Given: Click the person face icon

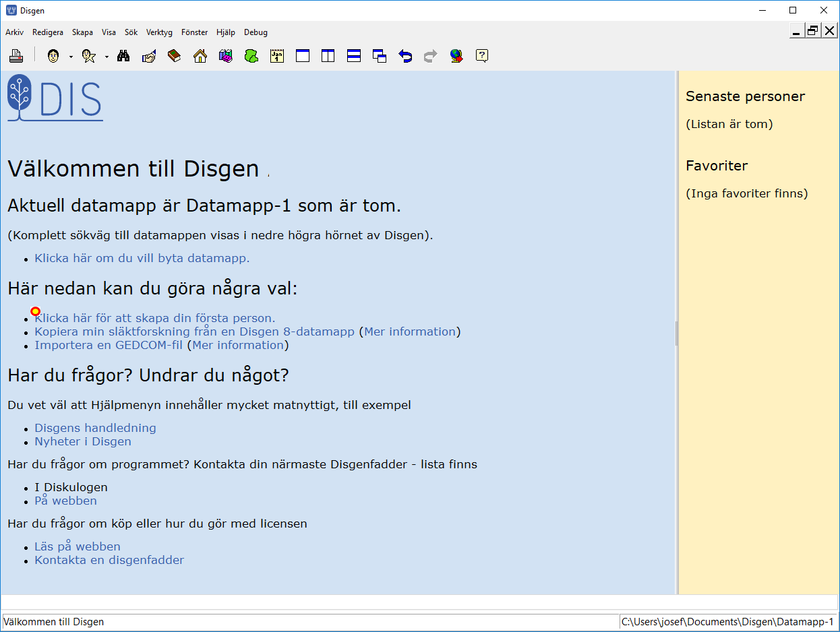Looking at the screenshot, I should coord(53,56).
